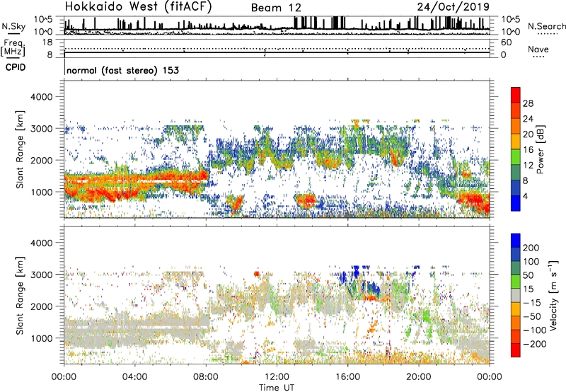566x392 pixels.
Task: Click the velocity colorbar tick '50'
Action: 529,275
